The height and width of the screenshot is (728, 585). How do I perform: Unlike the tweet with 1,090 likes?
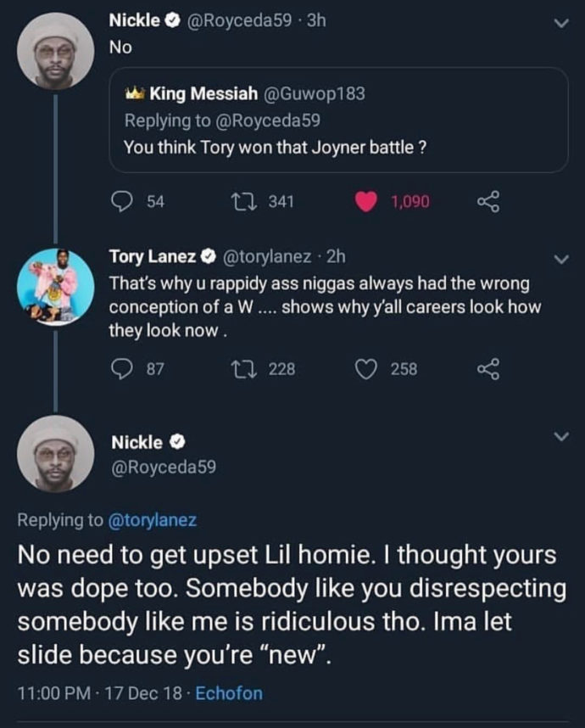pos(366,201)
